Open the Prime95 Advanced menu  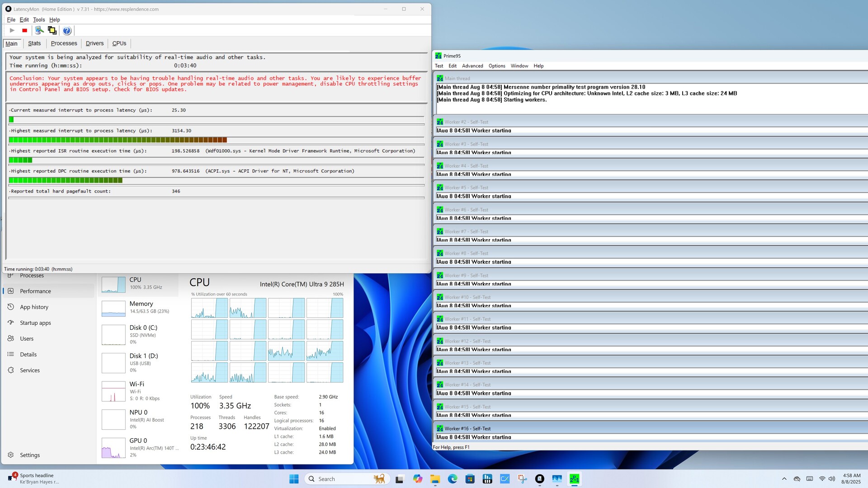point(472,66)
